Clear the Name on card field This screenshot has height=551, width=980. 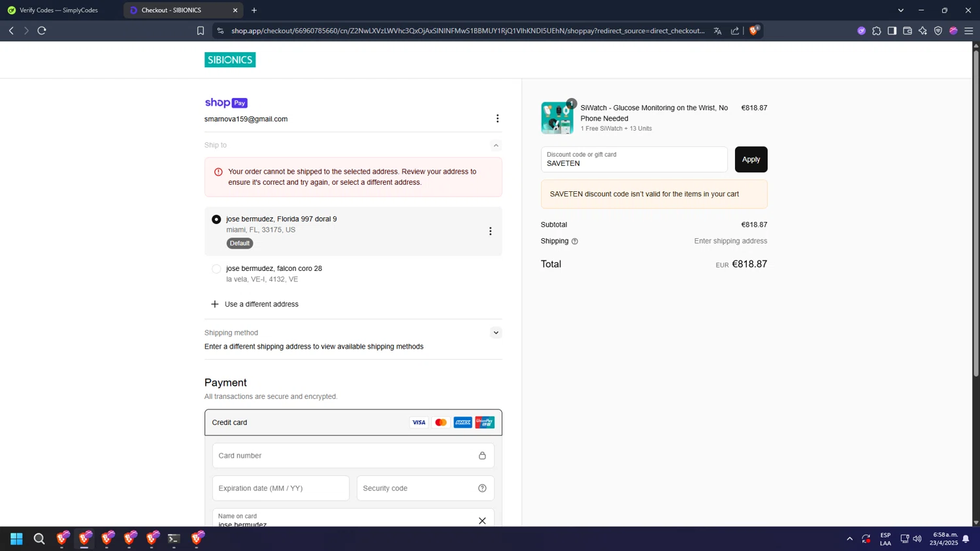pos(482,520)
